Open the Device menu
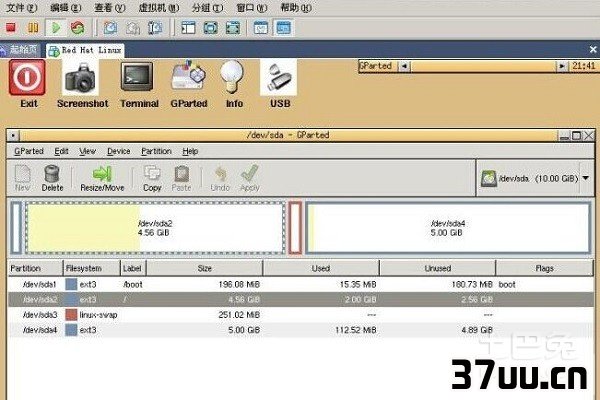This screenshot has height=400, width=600. click(119, 151)
